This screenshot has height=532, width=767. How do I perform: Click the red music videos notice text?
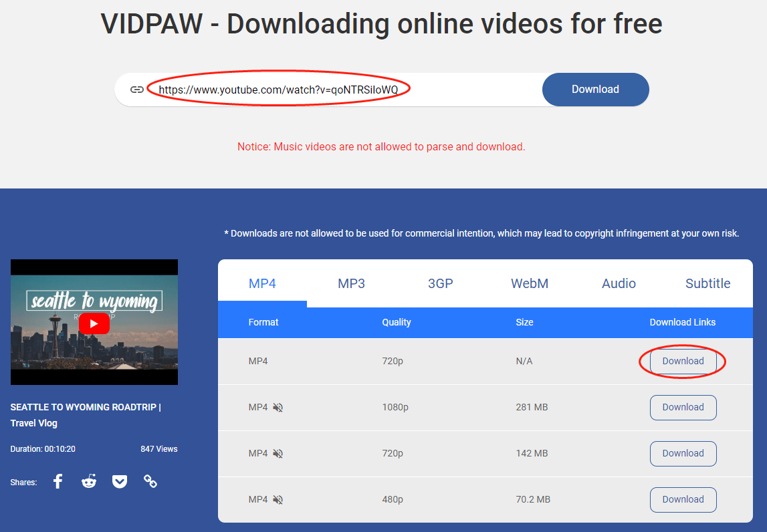pos(381,146)
